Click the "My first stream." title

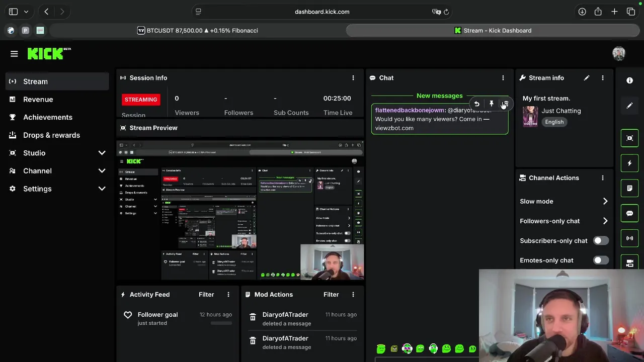click(546, 99)
